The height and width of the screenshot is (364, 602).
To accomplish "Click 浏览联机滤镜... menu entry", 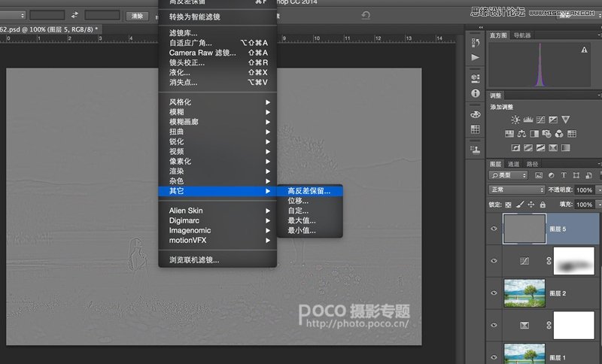I will tap(217, 260).
